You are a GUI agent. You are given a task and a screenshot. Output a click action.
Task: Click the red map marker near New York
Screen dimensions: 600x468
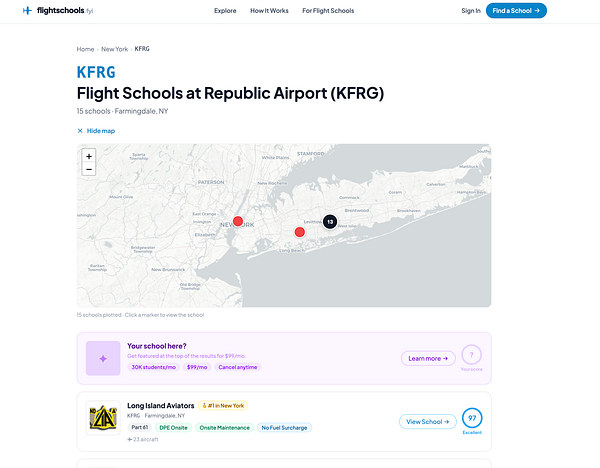pos(238,221)
